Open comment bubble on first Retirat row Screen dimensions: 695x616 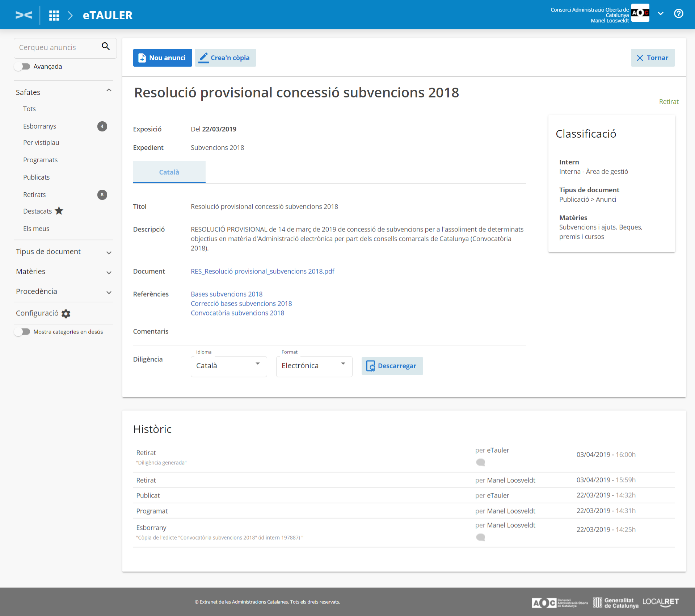pos(481,462)
